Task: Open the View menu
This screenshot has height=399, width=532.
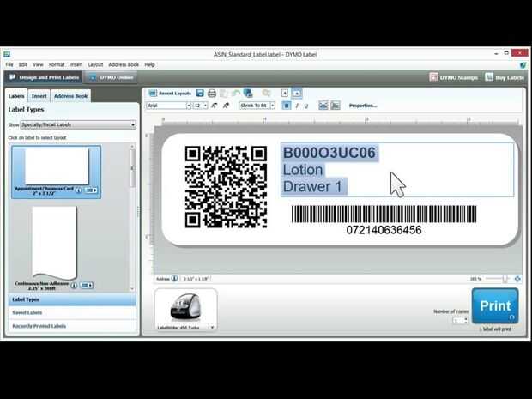Action: click(x=38, y=65)
